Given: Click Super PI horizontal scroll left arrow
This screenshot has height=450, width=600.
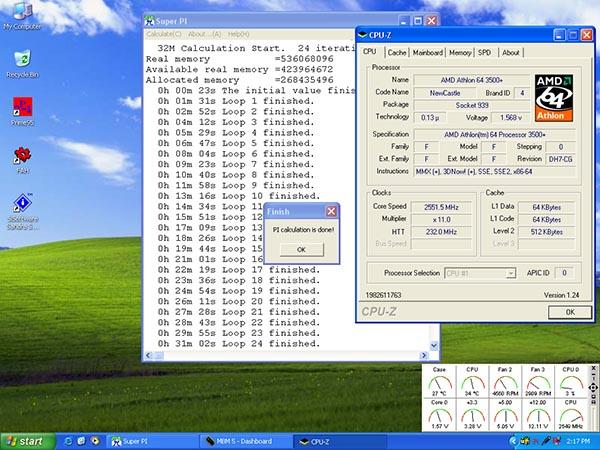Looking at the screenshot, I should pos(149,355).
